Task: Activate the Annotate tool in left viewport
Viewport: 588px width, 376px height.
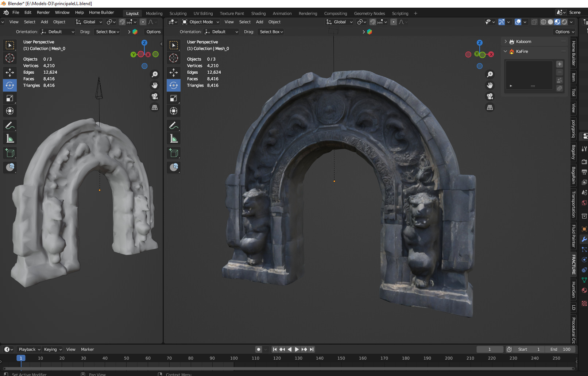Action: tap(10, 126)
